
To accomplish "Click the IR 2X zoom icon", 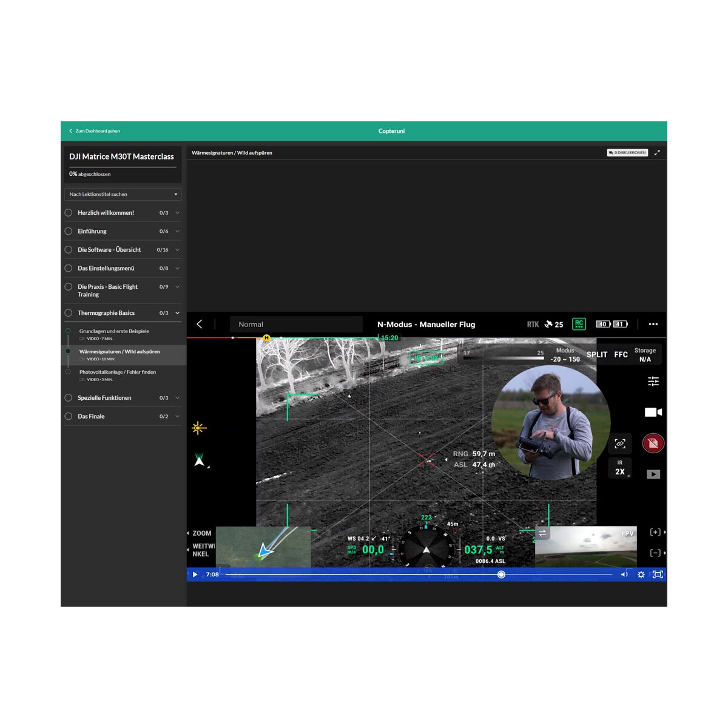I will (619, 468).
